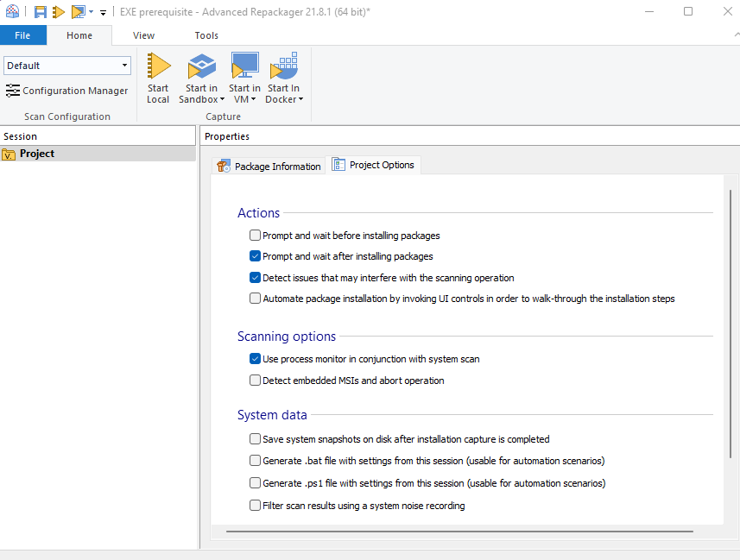The image size is (740, 560).
Task: Uncheck Prompt and wait after installing packages
Action: tap(255, 255)
